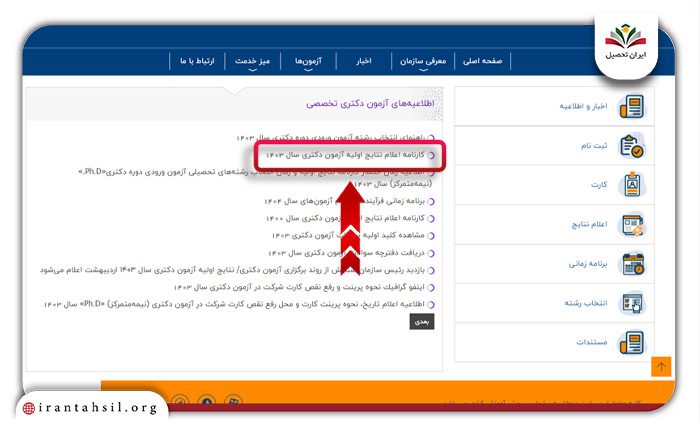Screen dimensions: 700x430
Task: Open اینفو گرافیک نحوه پرینت کارت link
Action: (299, 287)
